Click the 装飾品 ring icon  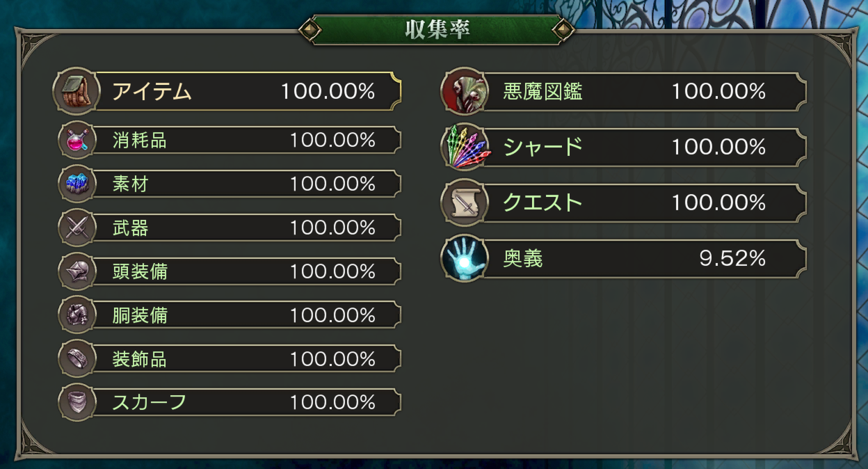click(x=77, y=358)
